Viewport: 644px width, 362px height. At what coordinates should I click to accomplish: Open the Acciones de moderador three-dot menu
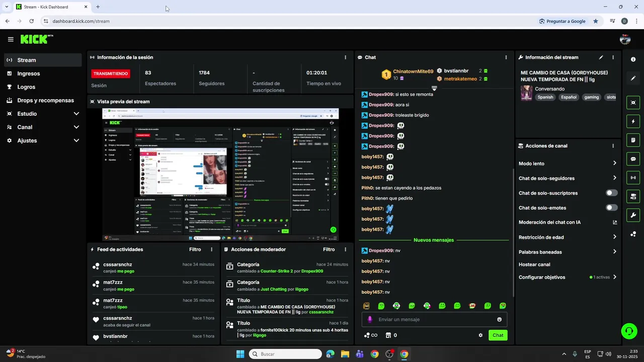(345, 249)
